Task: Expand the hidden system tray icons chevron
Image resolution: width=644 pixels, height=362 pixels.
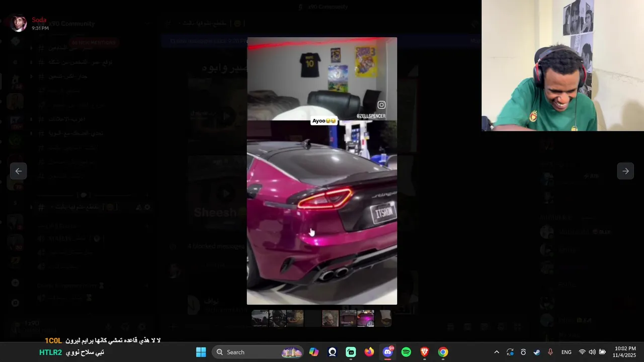Action: [x=497, y=352]
